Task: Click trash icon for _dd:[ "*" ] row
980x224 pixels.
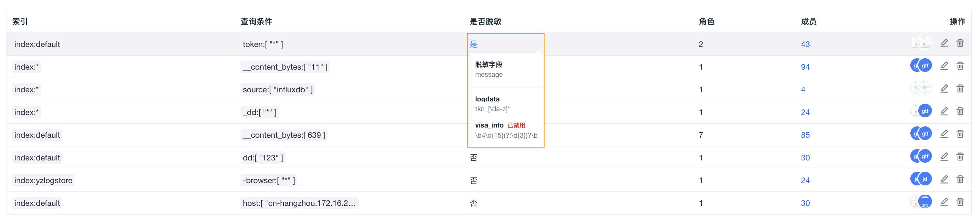Action: pos(960,111)
